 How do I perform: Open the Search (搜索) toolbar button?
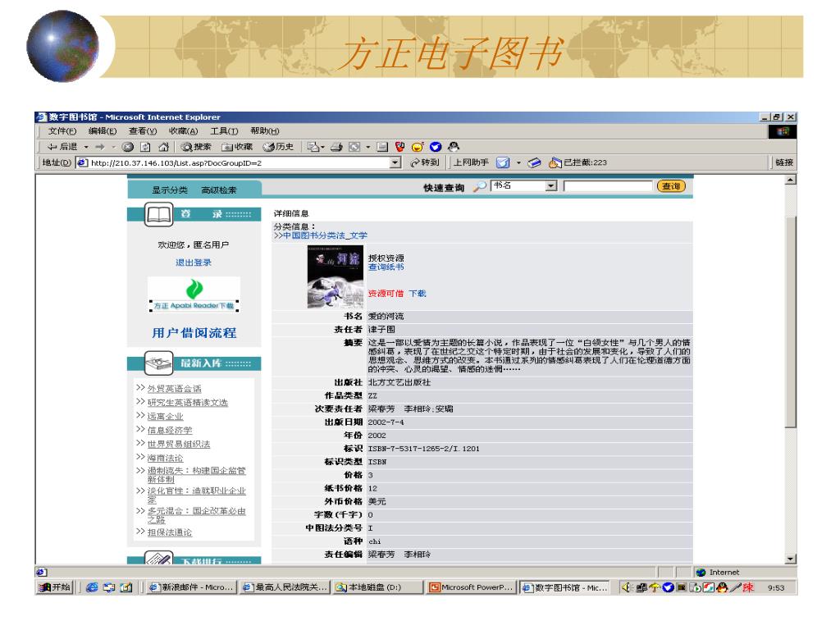pyautogui.click(x=195, y=147)
